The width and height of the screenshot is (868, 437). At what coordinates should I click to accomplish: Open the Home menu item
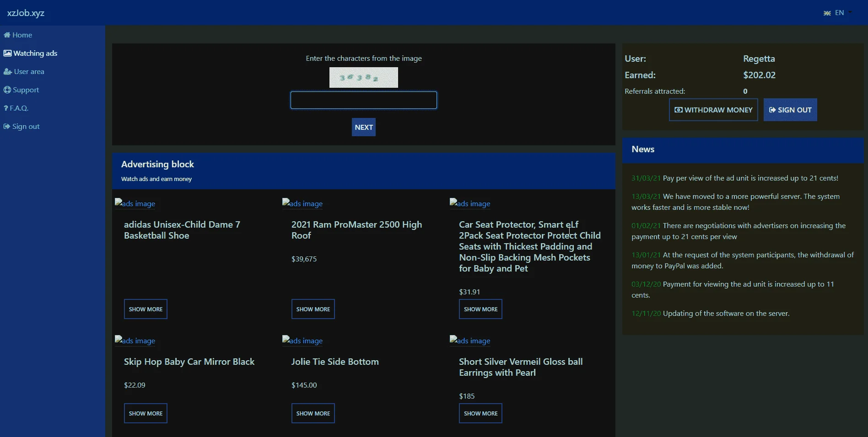[18, 35]
